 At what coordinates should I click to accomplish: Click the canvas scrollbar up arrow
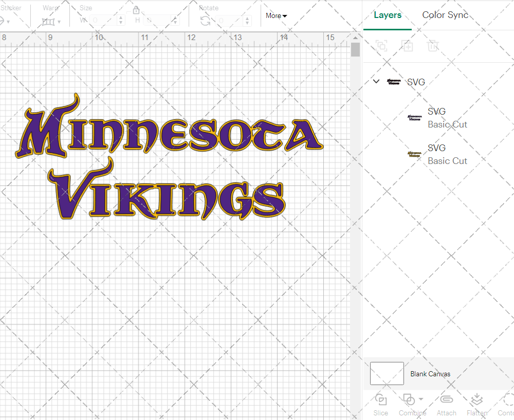355,38
